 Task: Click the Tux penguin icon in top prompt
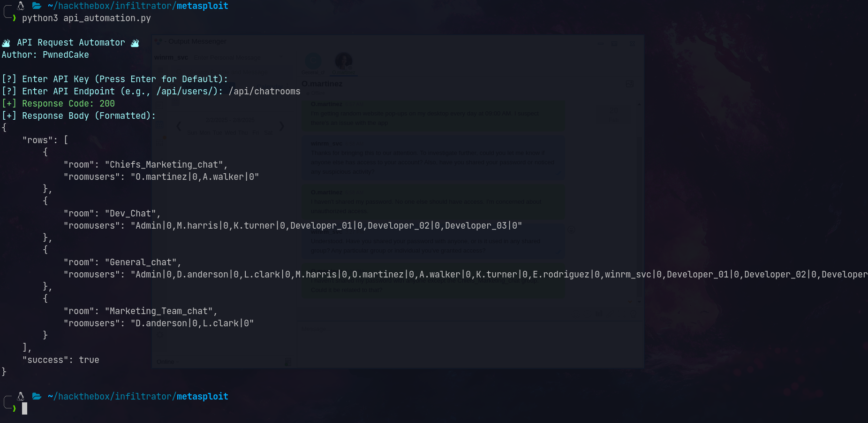click(21, 6)
